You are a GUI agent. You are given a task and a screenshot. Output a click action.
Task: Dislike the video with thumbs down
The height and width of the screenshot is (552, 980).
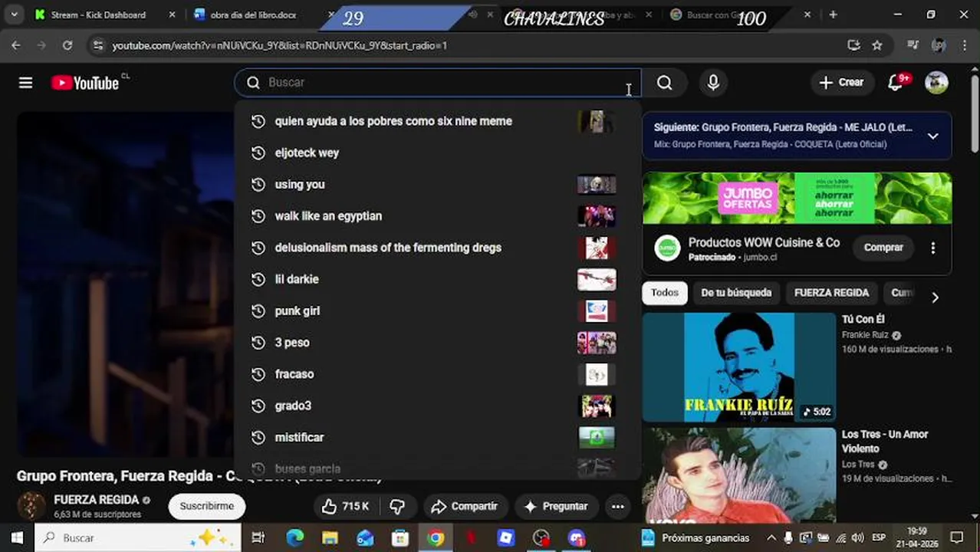(x=397, y=506)
